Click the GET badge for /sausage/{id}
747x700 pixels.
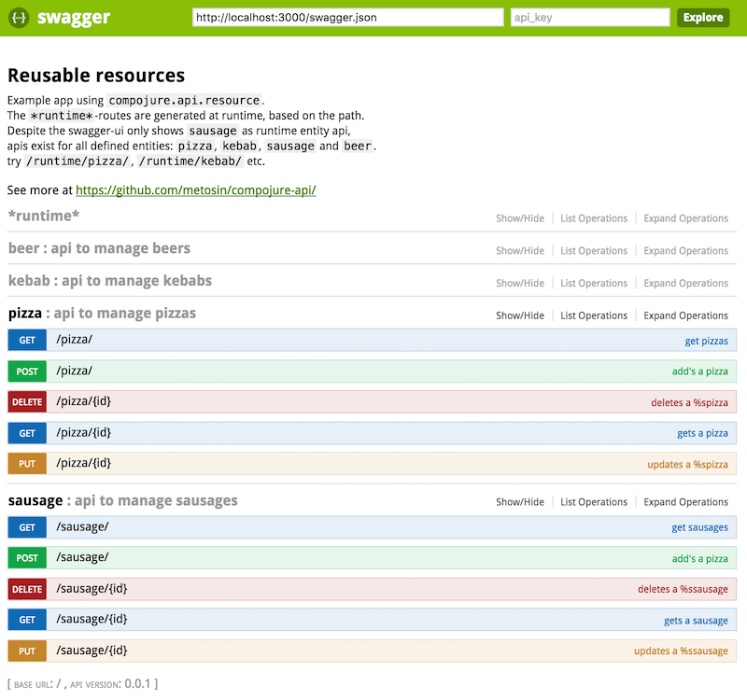point(27,620)
